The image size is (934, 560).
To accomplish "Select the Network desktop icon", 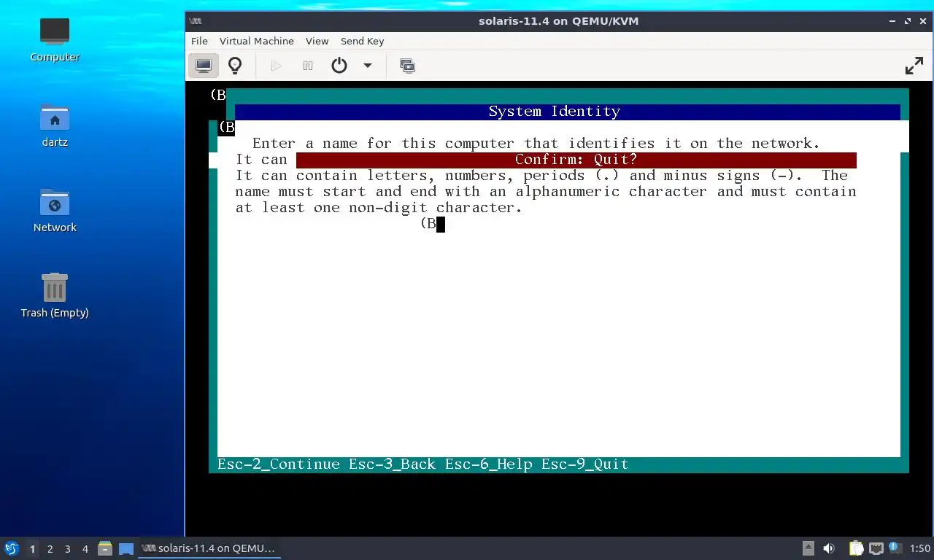I will point(55,210).
